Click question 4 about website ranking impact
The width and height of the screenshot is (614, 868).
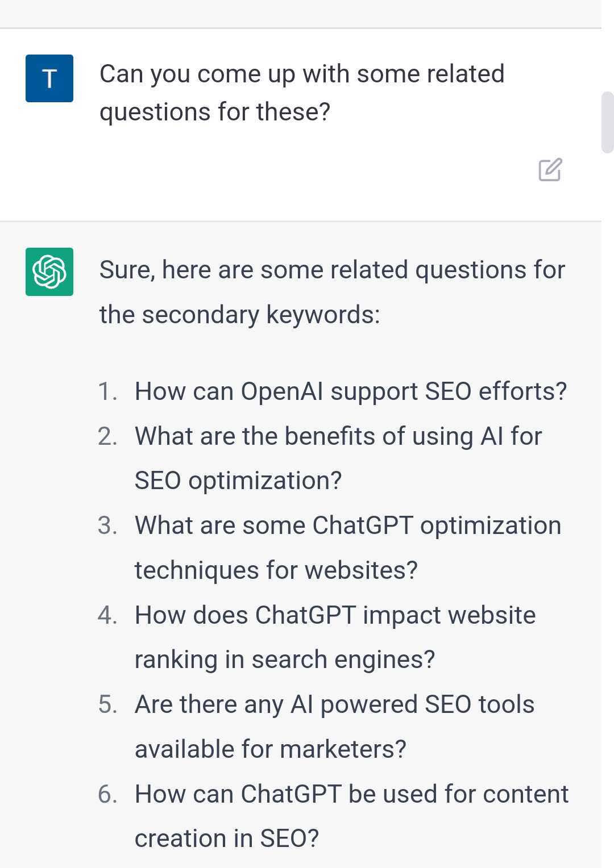click(x=335, y=637)
